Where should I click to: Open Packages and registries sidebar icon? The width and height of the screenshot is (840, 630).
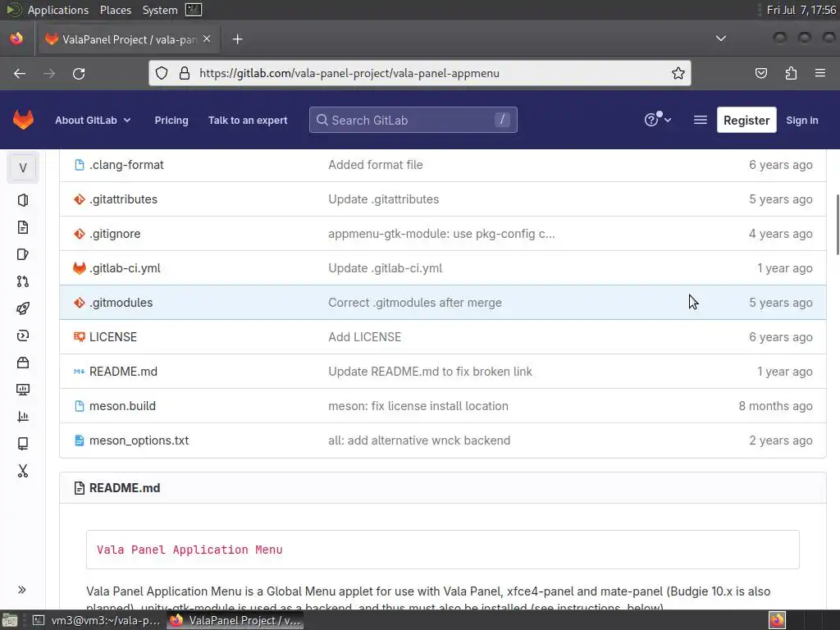pyautogui.click(x=23, y=363)
